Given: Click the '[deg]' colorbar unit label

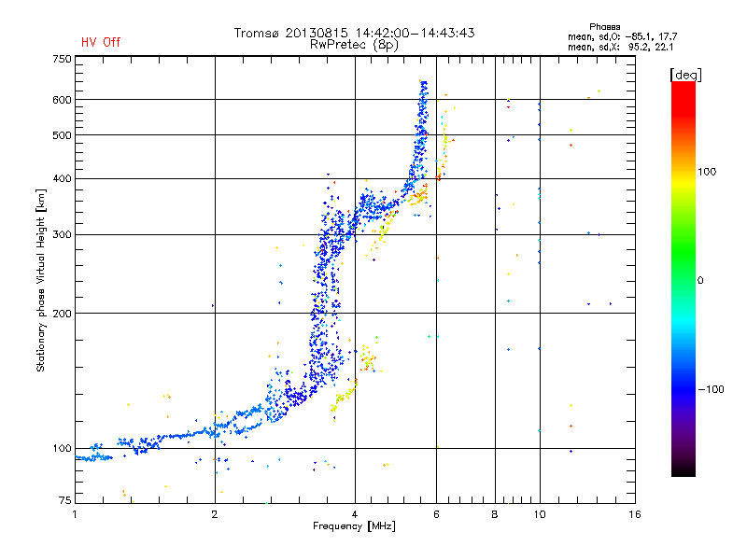Looking at the screenshot, I should pos(685,75).
